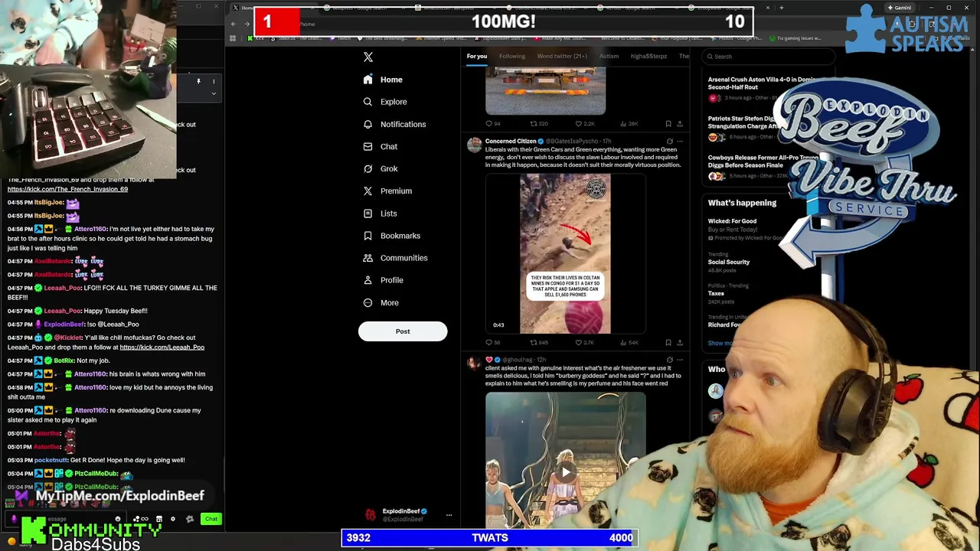The height and width of the screenshot is (551, 980).
Task: Open the X logo home link
Action: 368,57
